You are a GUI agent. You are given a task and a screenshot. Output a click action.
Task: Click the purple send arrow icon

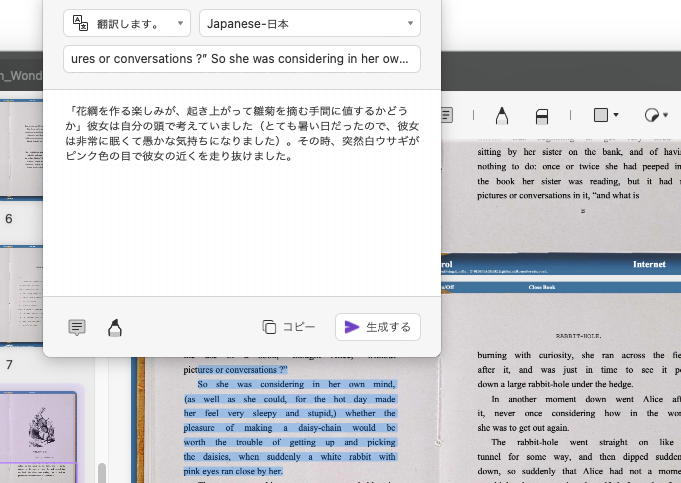click(351, 327)
